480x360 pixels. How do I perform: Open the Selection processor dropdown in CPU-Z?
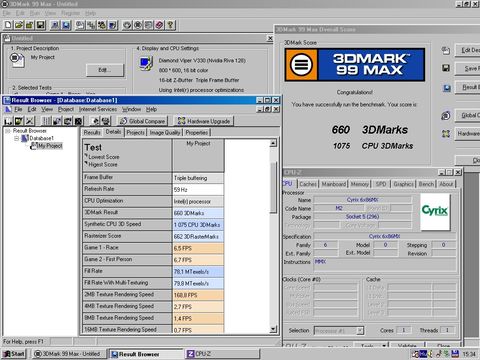click(x=360, y=331)
